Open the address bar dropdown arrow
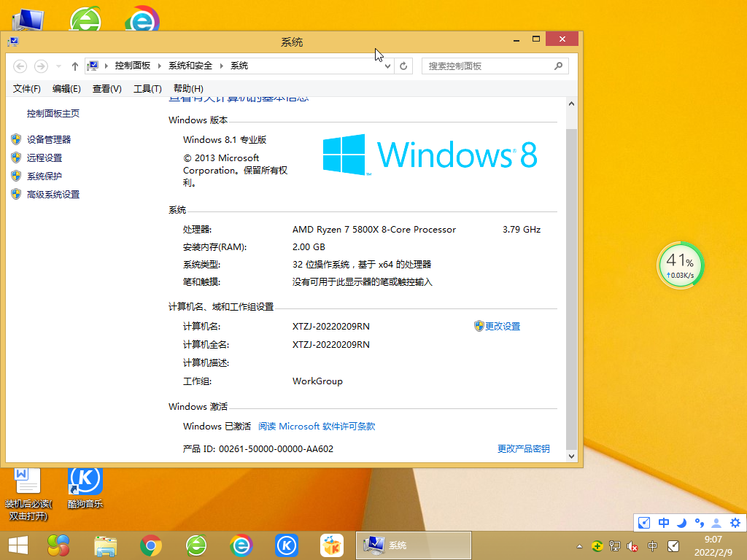Image resolution: width=747 pixels, height=560 pixels. coord(387,66)
